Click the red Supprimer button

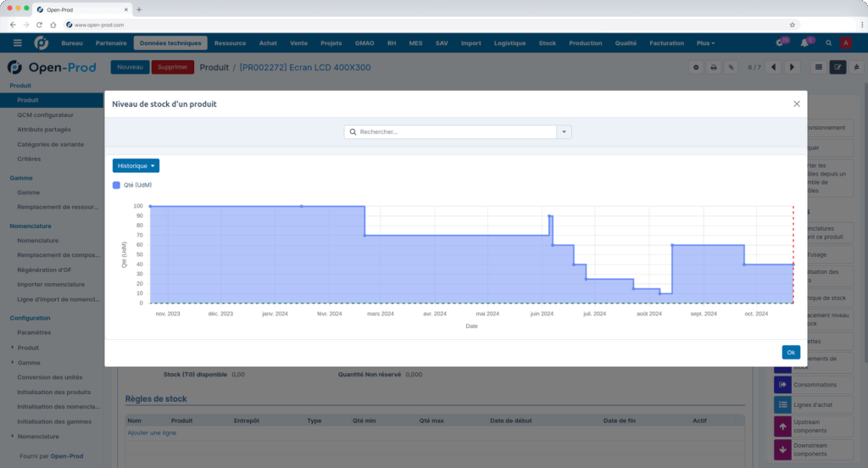173,67
